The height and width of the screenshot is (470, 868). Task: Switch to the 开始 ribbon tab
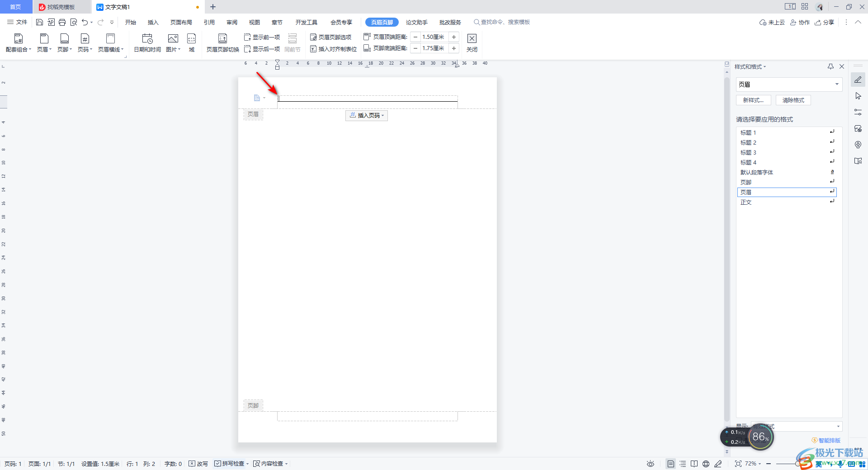pyautogui.click(x=131, y=22)
